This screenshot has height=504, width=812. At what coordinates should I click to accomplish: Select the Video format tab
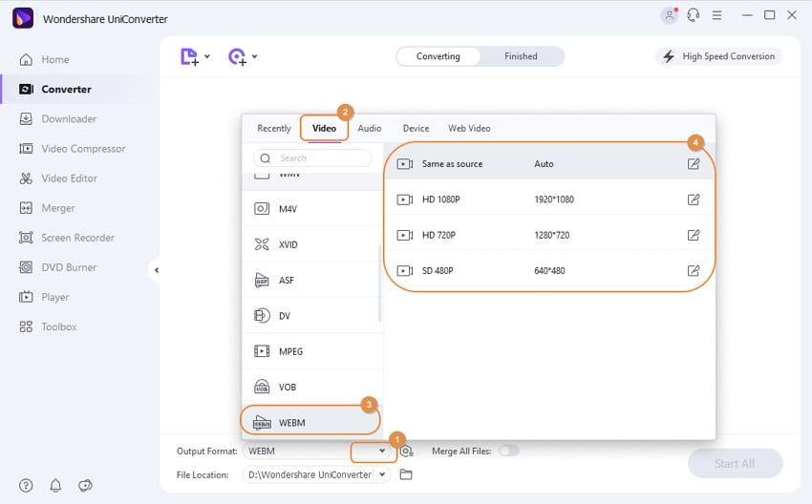[x=324, y=128]
